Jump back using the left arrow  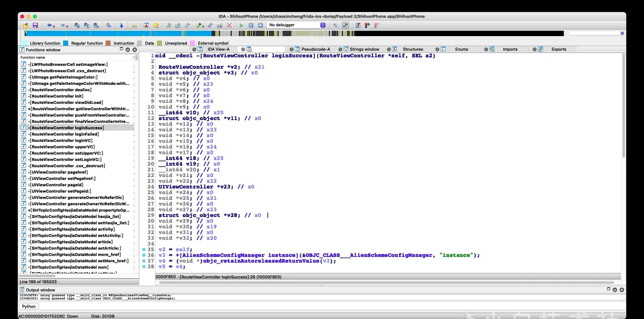(49, 25)
